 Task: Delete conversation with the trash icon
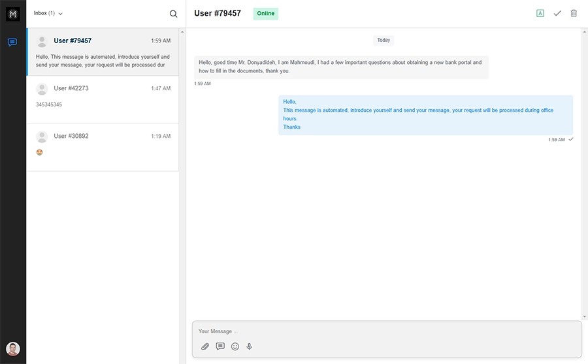574,13
